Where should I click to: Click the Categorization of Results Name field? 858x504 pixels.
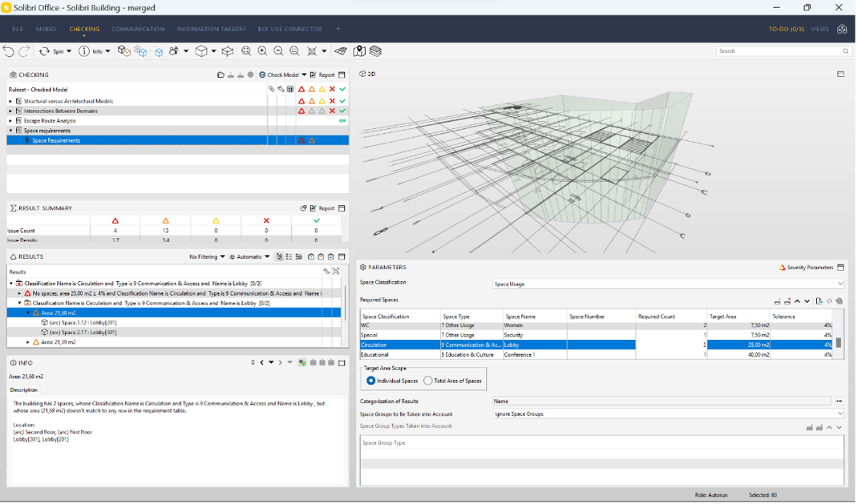click(662, 401)
